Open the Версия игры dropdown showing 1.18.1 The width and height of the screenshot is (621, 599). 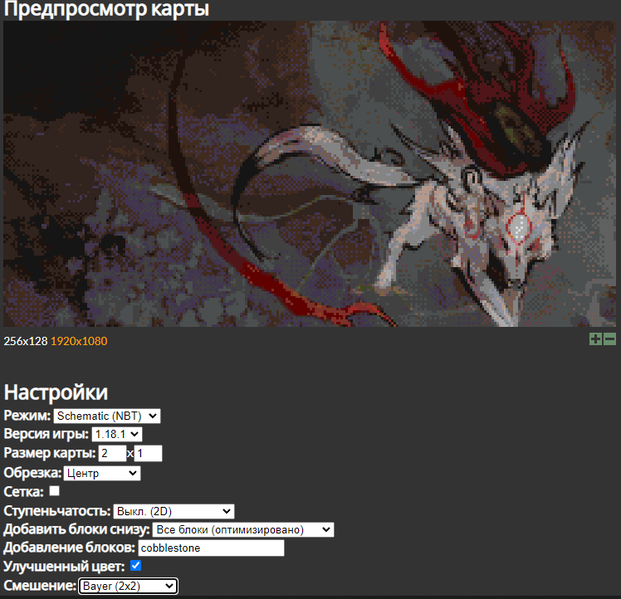[x=117, y=434]
